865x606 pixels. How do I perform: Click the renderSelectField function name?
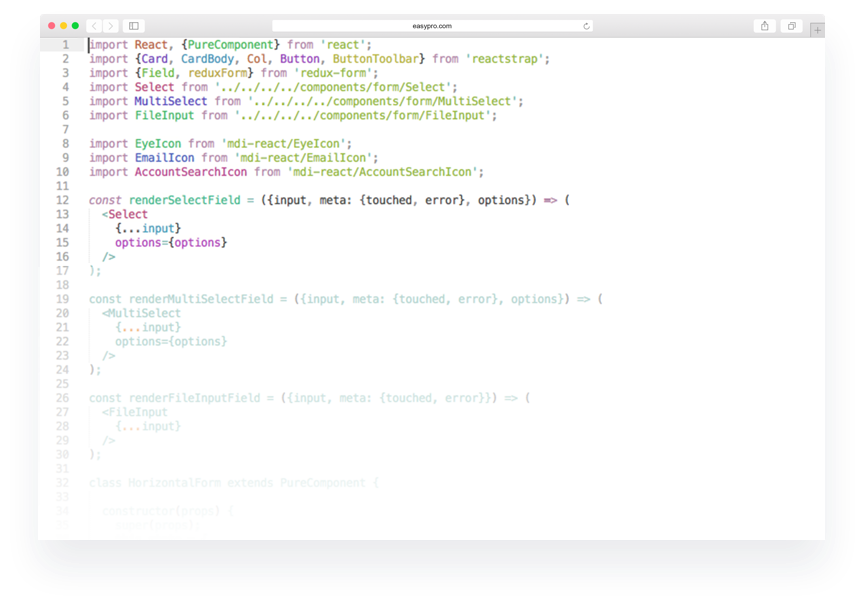(x=185, y=200)
